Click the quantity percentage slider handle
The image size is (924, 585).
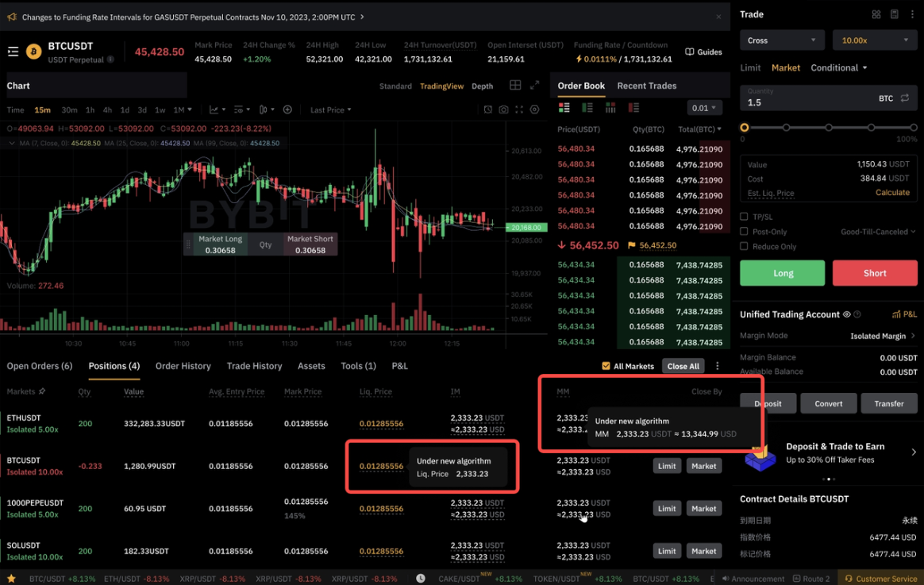tap(744, 128)
